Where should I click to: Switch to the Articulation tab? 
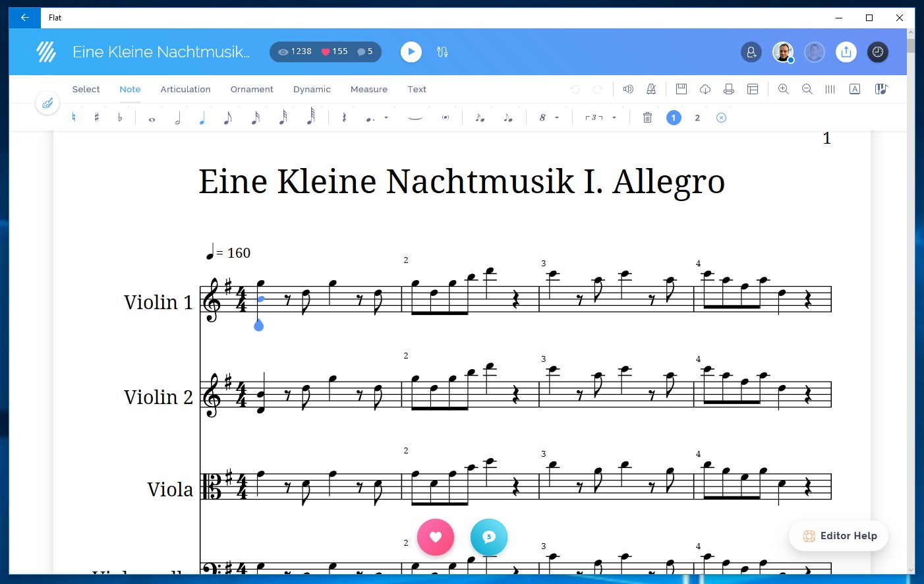pos(185,89)
